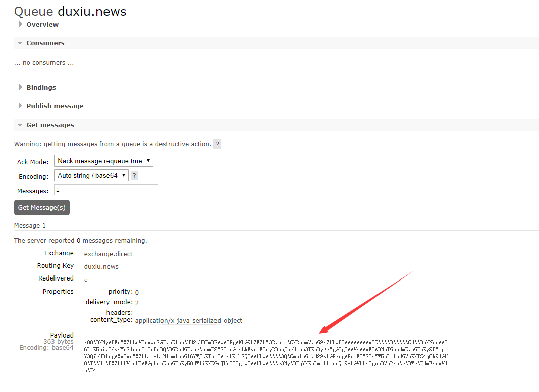Collapse the Get messages section
The image size is (539, 392).
click(50, 125)
